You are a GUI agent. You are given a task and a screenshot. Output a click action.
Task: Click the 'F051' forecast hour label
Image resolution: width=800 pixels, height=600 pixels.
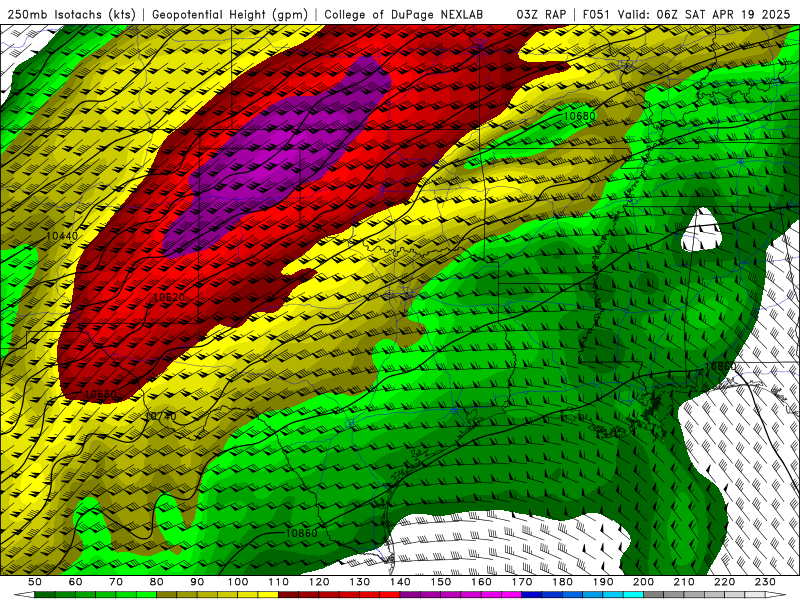[596, 14]
